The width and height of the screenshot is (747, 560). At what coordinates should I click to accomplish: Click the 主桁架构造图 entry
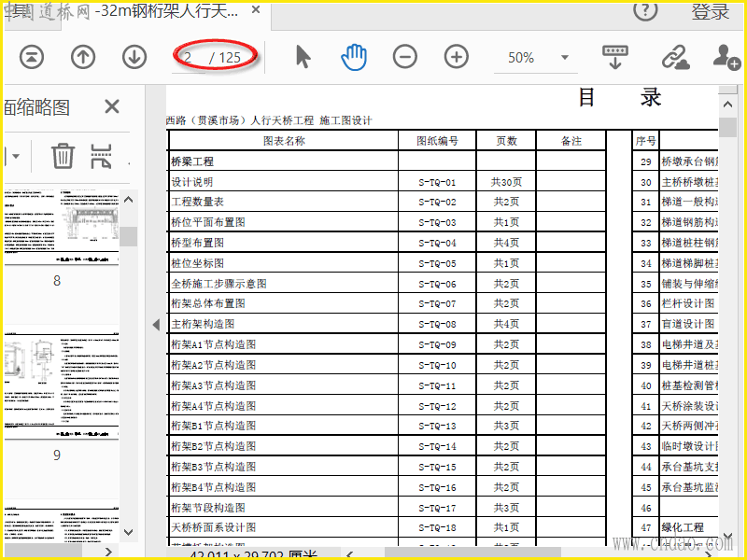coord(203,324)
